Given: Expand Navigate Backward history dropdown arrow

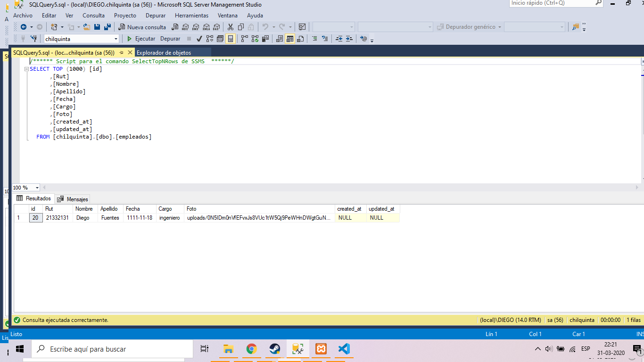Looking at the screenshot, I should [x=31, y=27].
